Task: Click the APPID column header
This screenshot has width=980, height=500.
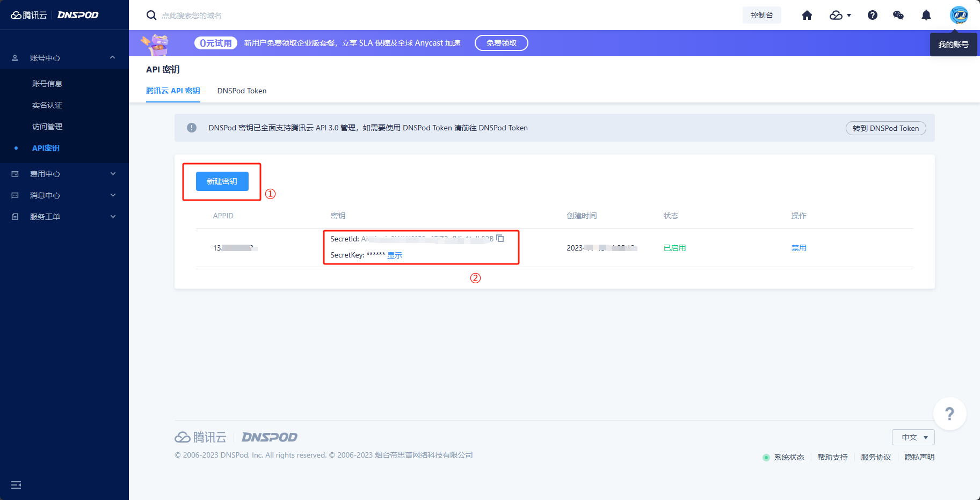Action: pos(223,216)
